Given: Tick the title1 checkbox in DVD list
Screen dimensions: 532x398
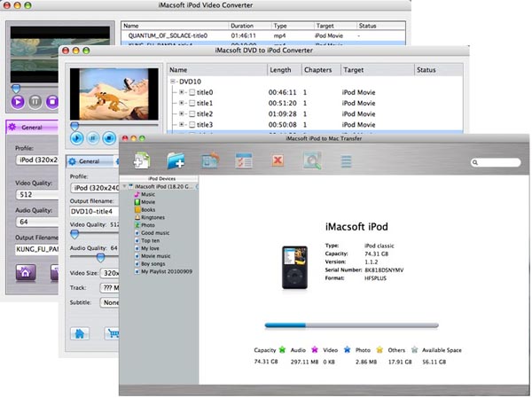Looking at the screenshot, I should pos(192,103).
